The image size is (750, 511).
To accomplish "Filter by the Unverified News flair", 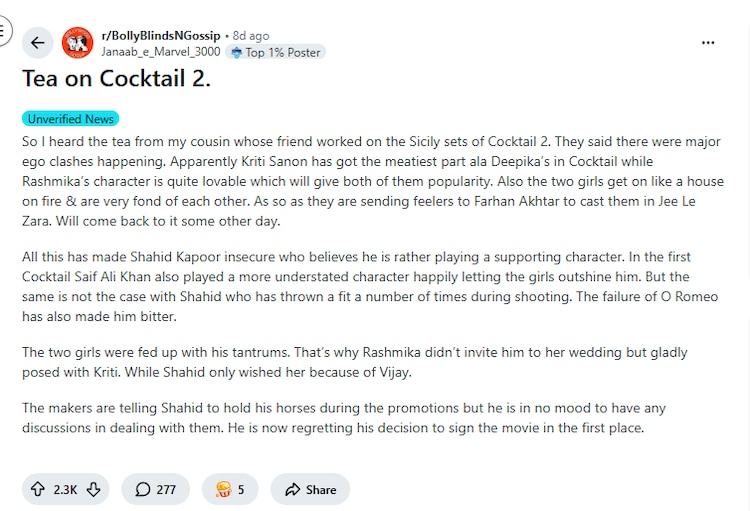I will pos(71,119).
